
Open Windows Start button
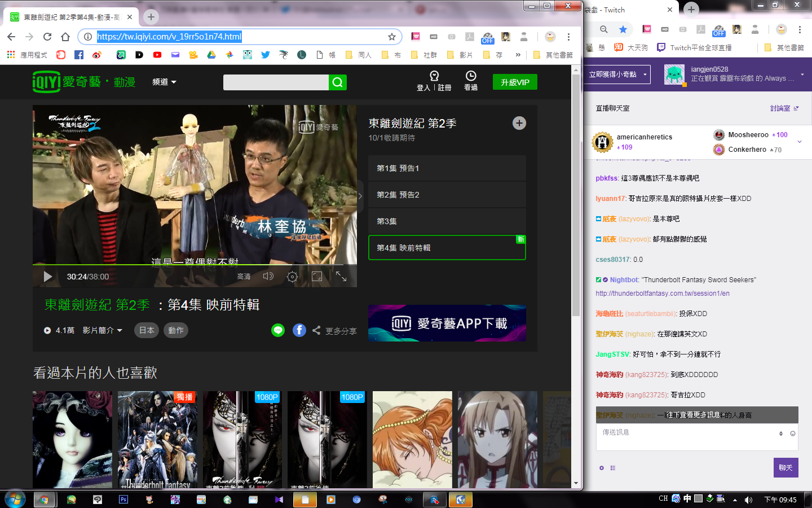15,500
